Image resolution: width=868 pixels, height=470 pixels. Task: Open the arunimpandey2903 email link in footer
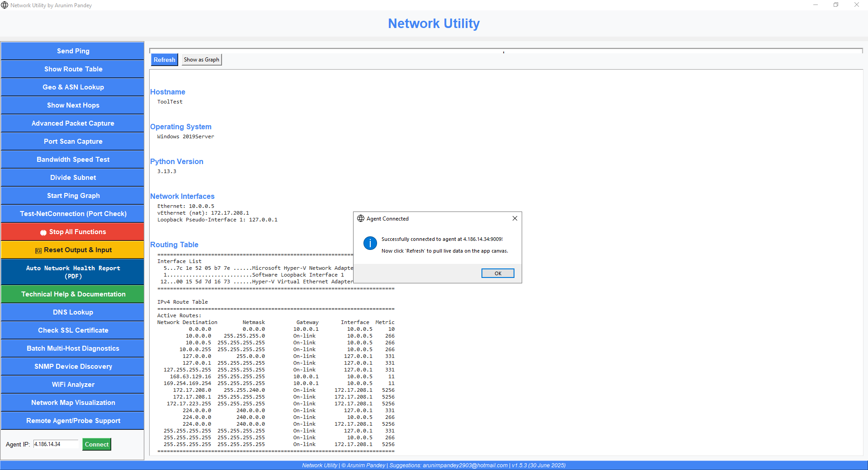465,465
